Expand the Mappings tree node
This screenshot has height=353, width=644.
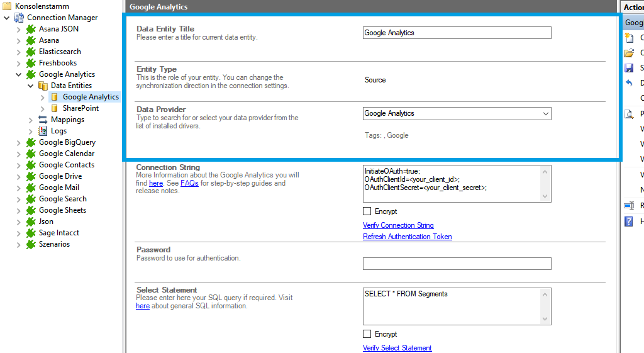30,120
